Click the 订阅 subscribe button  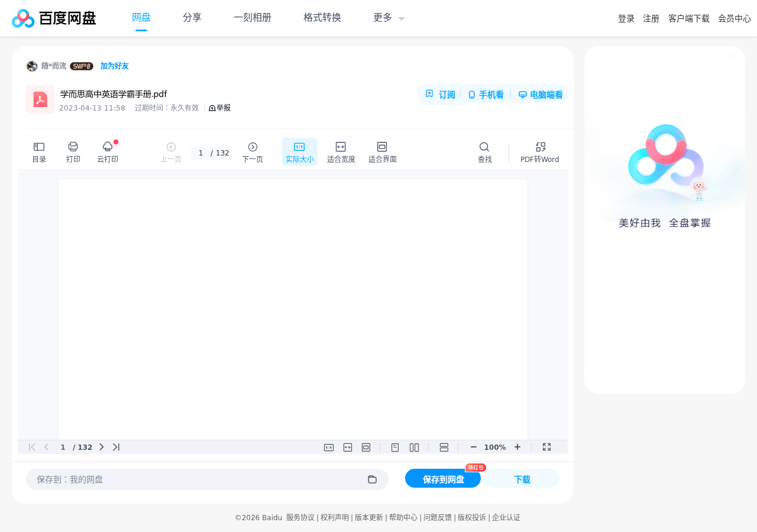(x=440, y=95)
